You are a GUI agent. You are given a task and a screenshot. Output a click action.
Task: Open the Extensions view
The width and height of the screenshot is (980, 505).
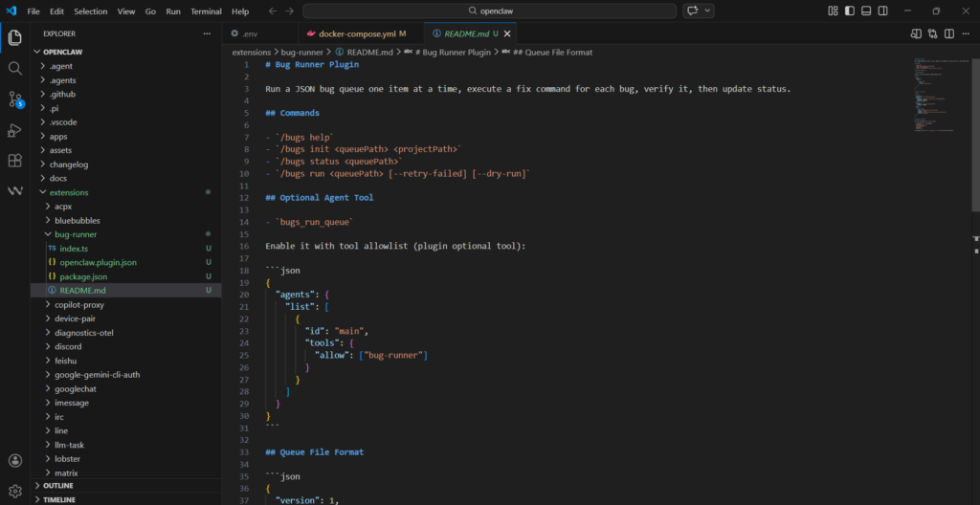15,161
